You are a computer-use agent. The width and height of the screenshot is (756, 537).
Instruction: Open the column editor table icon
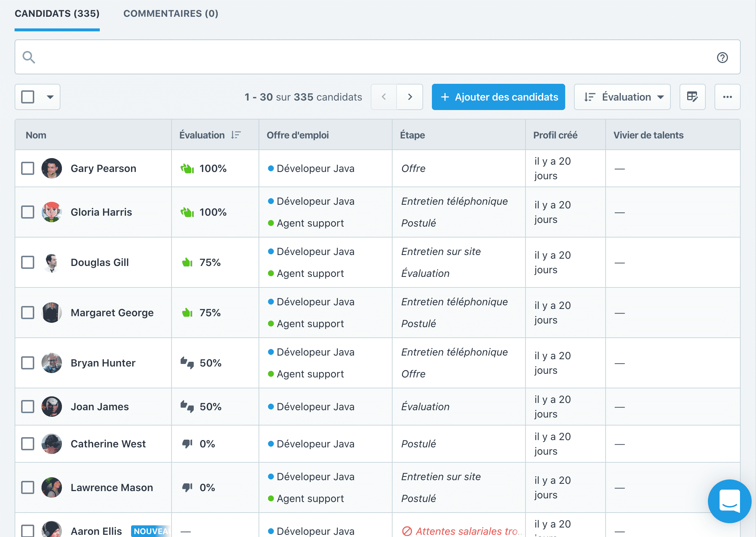[692, 97]
